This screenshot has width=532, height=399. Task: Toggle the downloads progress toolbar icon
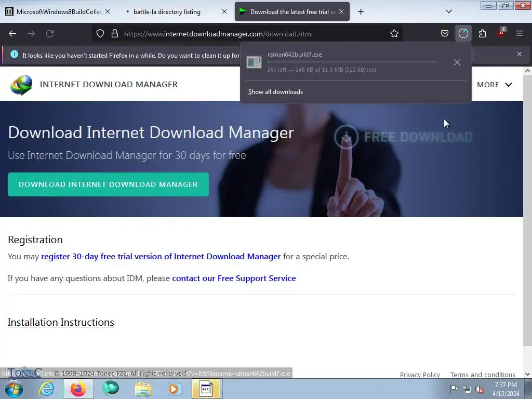(463, 34)
